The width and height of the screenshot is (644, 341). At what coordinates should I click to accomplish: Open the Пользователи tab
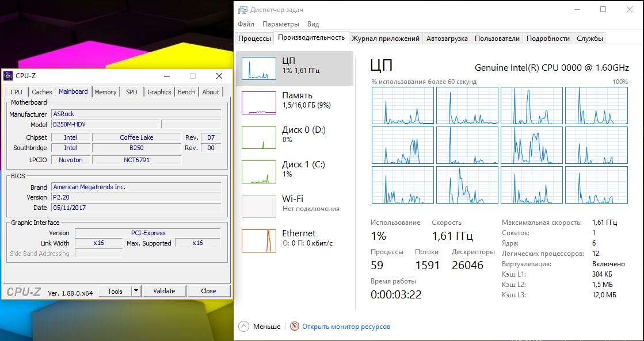point(497,39)
